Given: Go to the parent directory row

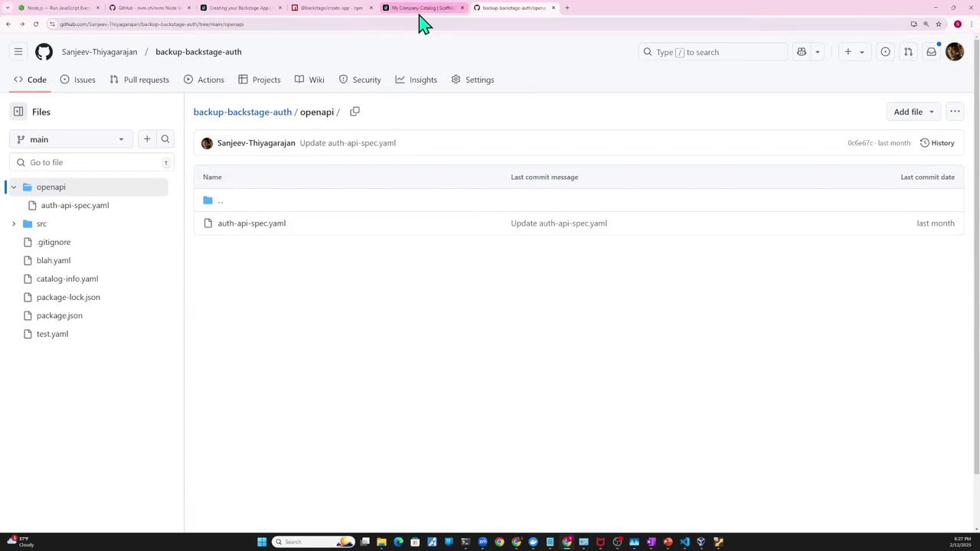Looking at the screenshot, I should tap(579, 201).
